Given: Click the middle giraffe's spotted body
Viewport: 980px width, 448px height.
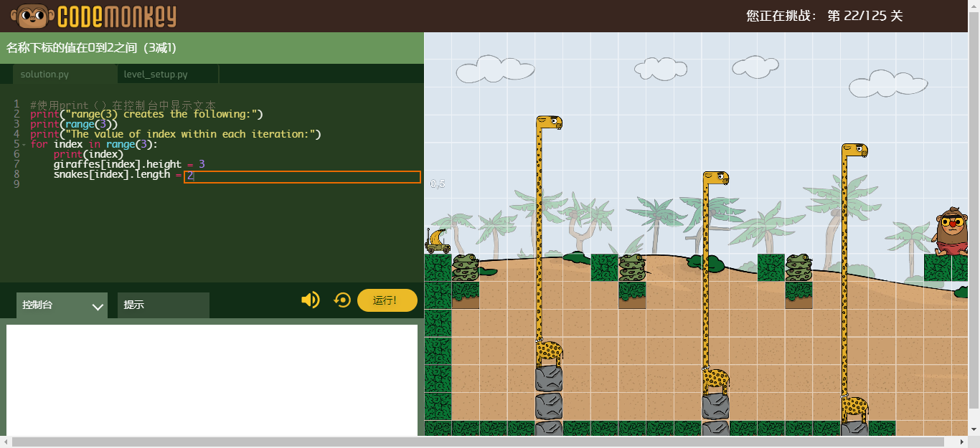Looking at the screenshot, I should (716, 380).
